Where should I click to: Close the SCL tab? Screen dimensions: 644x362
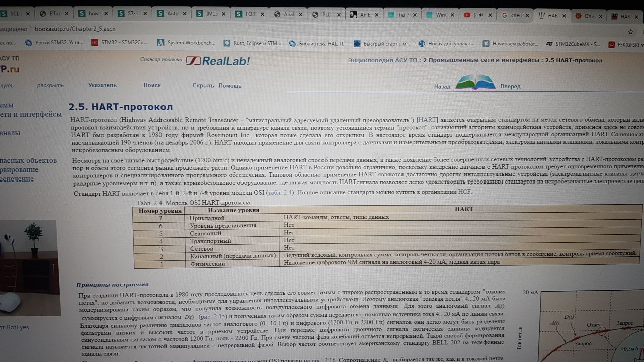(x=27, y=14)
